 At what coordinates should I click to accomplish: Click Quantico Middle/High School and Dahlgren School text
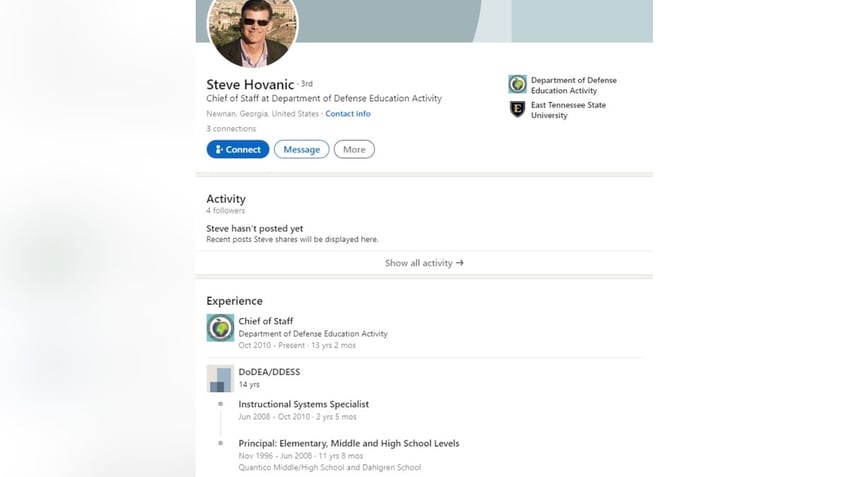pyautogui.click(x=329, y=467)
